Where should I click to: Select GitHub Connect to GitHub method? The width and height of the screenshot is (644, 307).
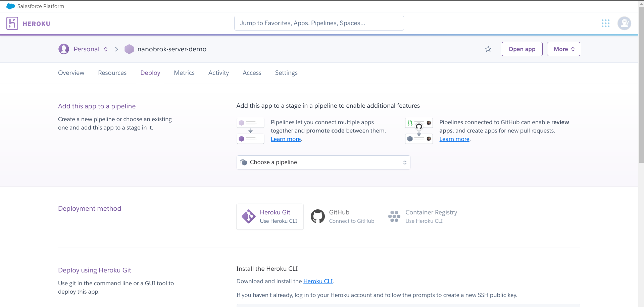pyautogui.click(x=342, y=217)
